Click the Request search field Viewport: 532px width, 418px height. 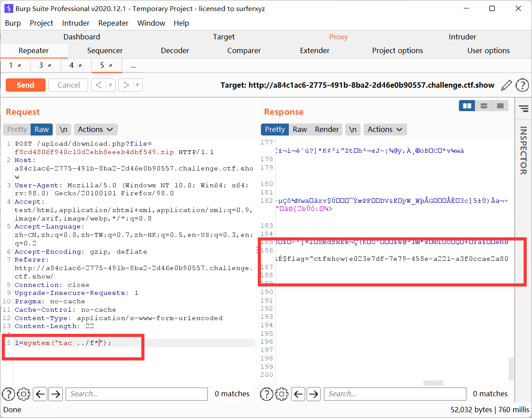136,394
